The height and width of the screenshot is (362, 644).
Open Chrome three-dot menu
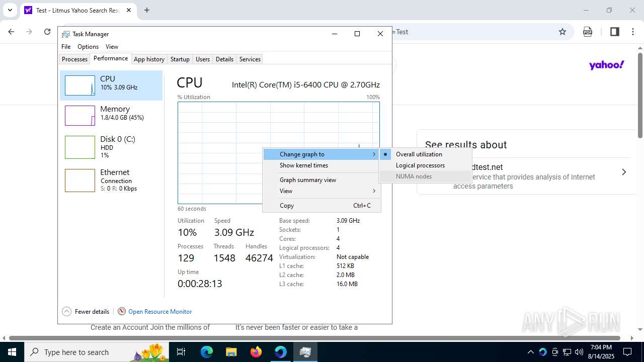pos(633,32)
